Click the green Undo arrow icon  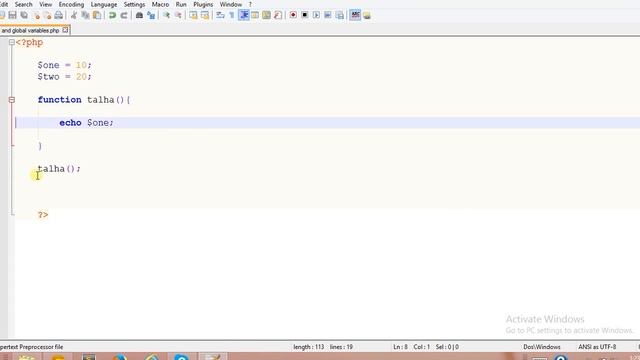click(x=112, y=15)
